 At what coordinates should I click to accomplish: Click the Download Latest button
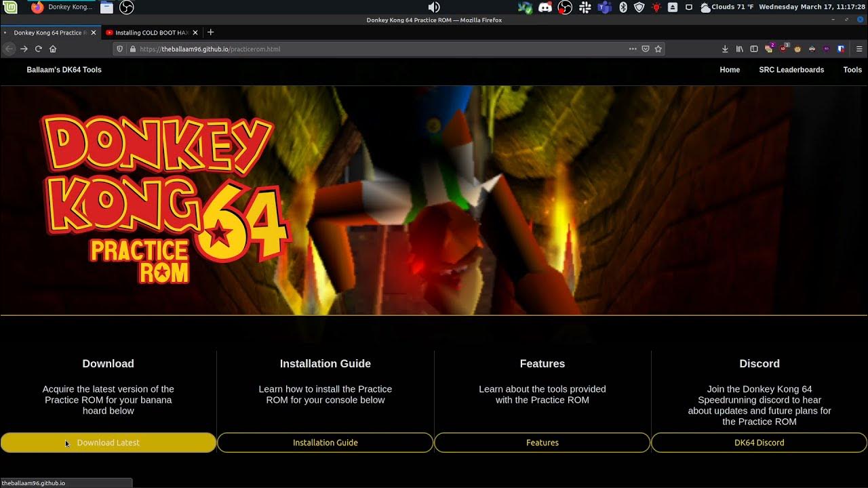[108, 443]
